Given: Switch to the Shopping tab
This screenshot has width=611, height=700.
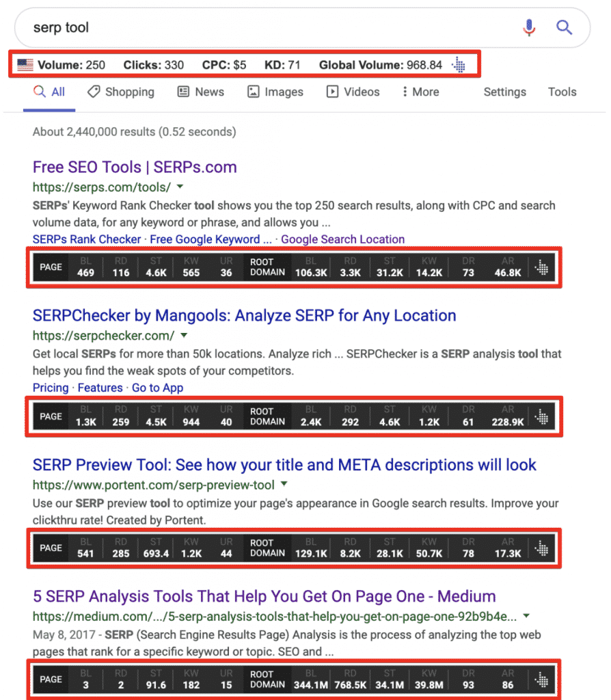Looking at the screenshot, I should click(x=121, y=92).
